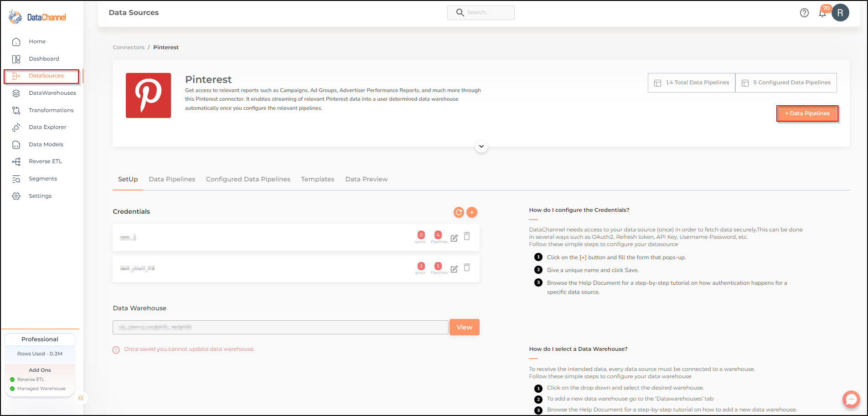The image size is (868, 416).
Task: Go to Home in the sidebar
Action: (x=37, y=41)
